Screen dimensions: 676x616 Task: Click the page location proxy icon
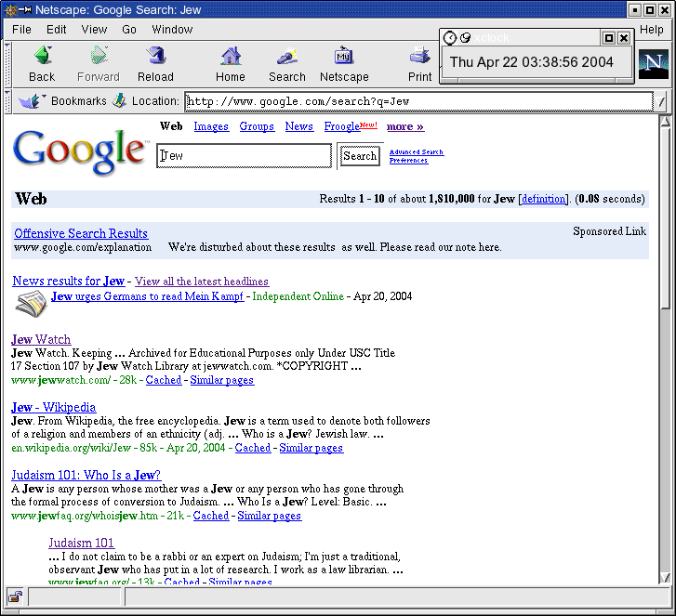pos(119,100)
